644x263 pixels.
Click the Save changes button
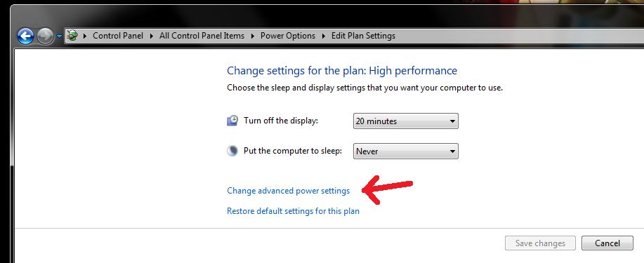(x=540, y=243)
